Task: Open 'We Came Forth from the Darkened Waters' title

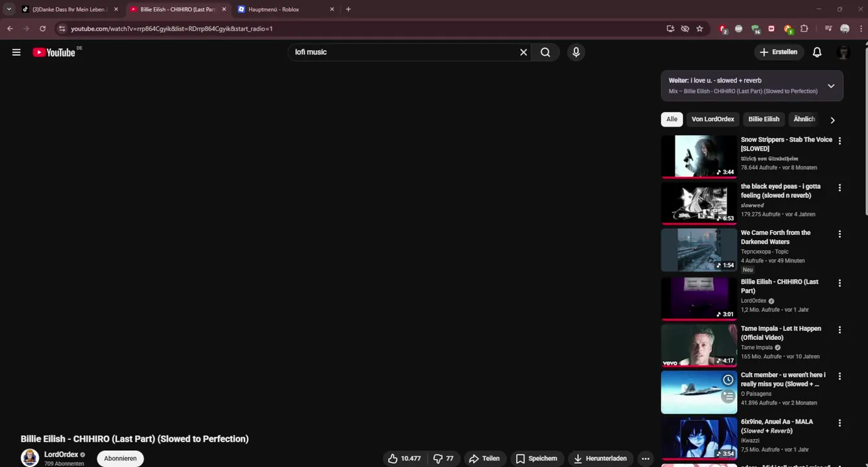Action: pos(775,237)
